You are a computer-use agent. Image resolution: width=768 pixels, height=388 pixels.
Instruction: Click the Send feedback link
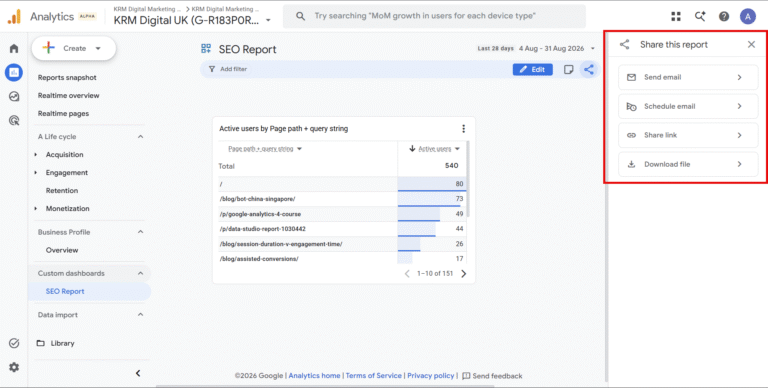pos(492,376)
